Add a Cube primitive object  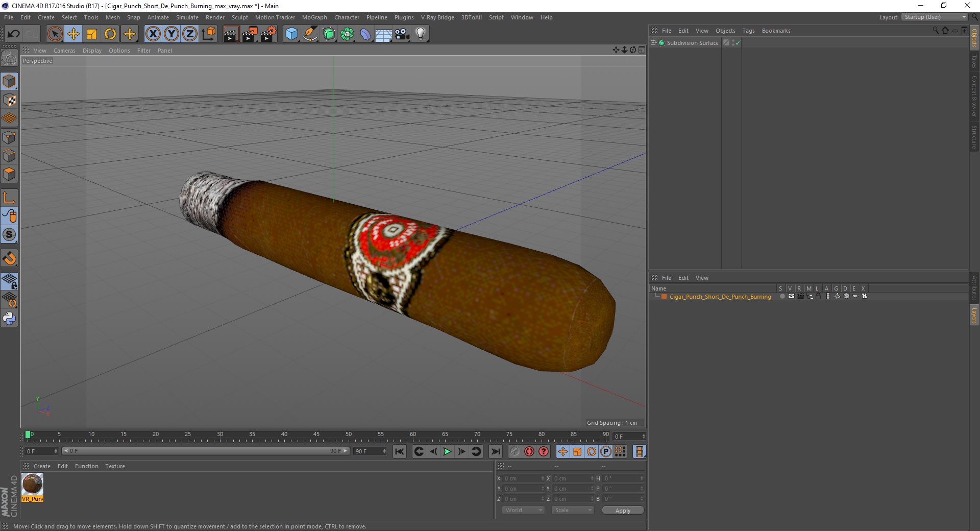click(291, 34)
